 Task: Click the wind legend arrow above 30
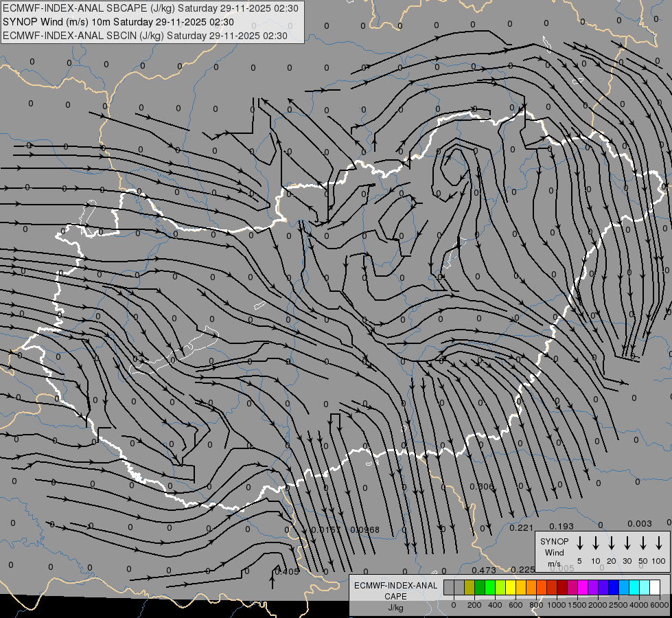[627, 542]
